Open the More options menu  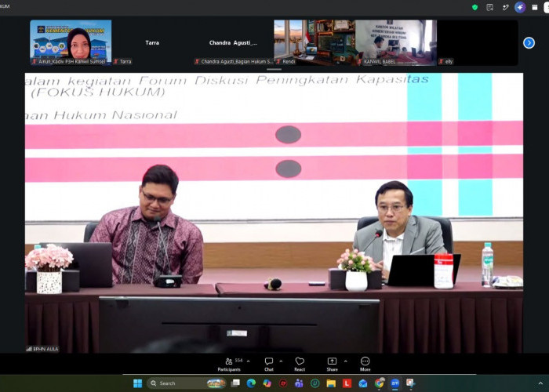(365, 364)
